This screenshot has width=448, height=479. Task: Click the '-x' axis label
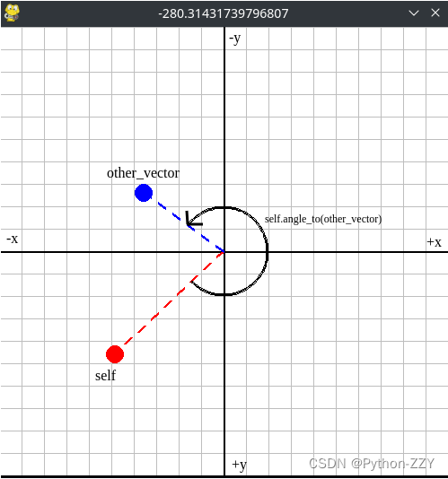coord(13,239)
